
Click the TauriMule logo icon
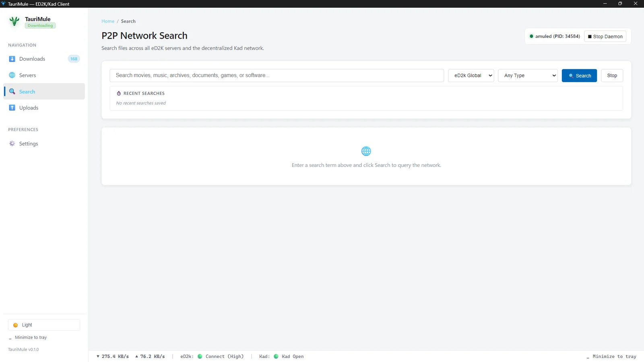click(14, 21)
